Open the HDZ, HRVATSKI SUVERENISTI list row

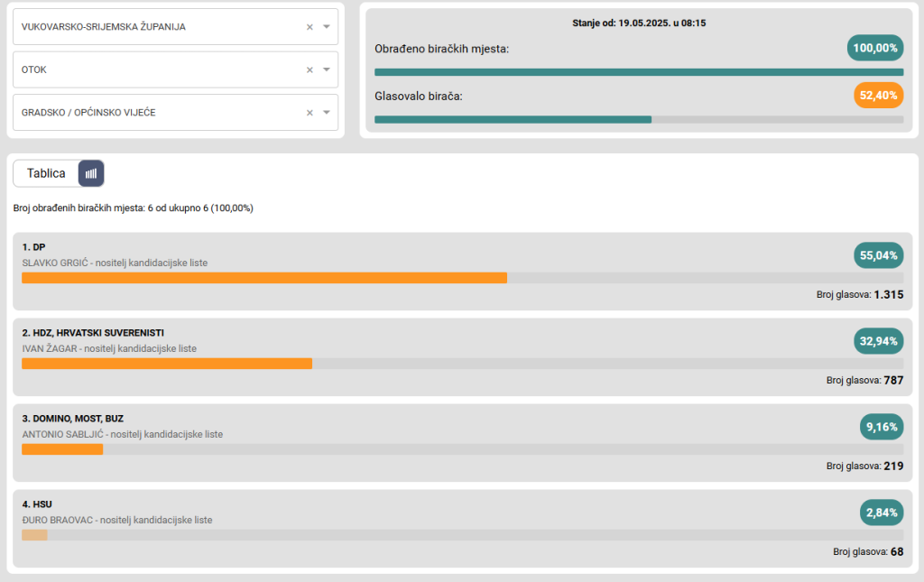coord(92,333)
